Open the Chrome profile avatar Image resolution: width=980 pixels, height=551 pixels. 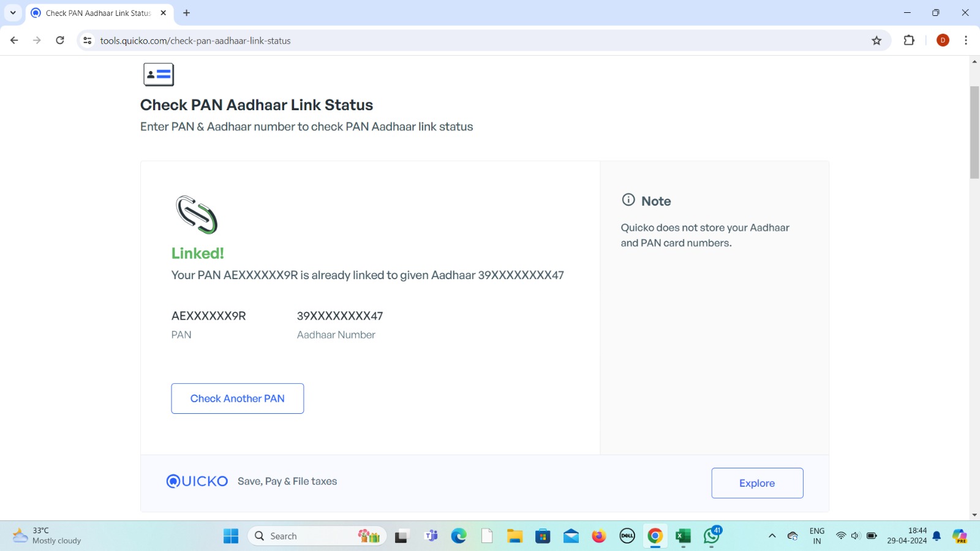pyautogui.click(x=943, y=40)
